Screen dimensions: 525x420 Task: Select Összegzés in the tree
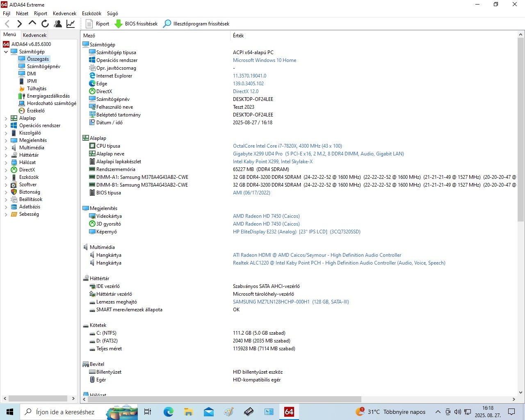point(38,59)
